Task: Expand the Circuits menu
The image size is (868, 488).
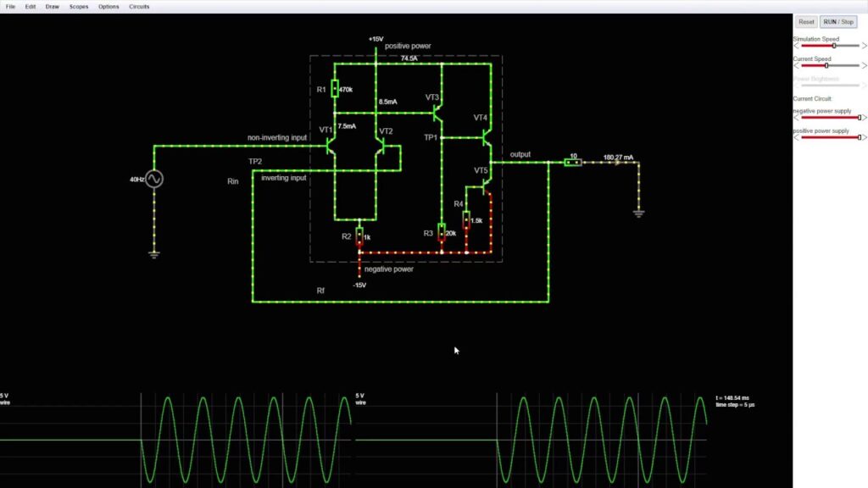Action: pyautogui.click(x=139, y=6)
